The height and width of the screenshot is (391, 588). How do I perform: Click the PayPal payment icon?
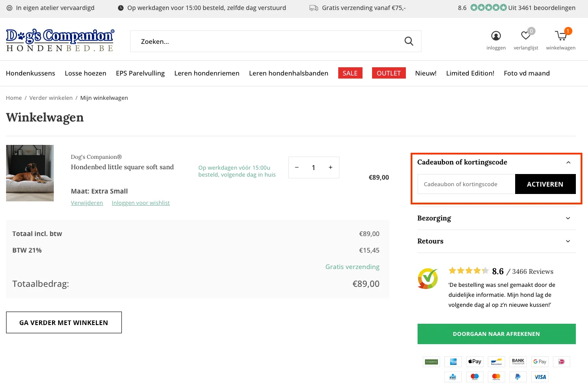pos(518,377)
